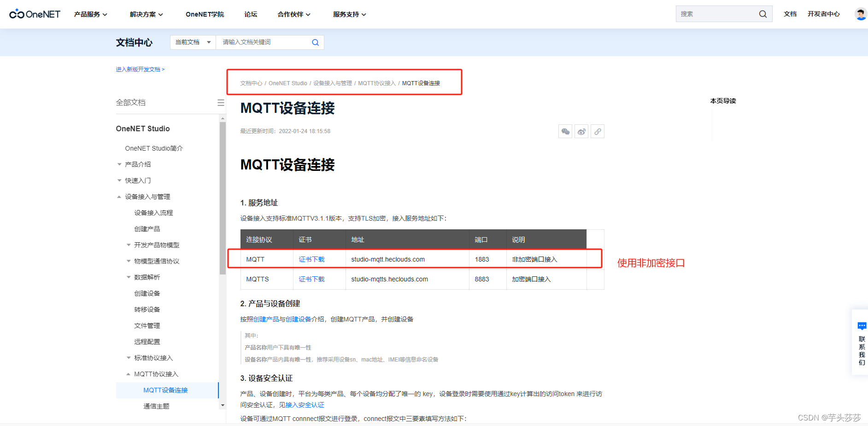868x426 pixels.
Task: Open 远程配置 in sidebar
Action: [147, 342]
